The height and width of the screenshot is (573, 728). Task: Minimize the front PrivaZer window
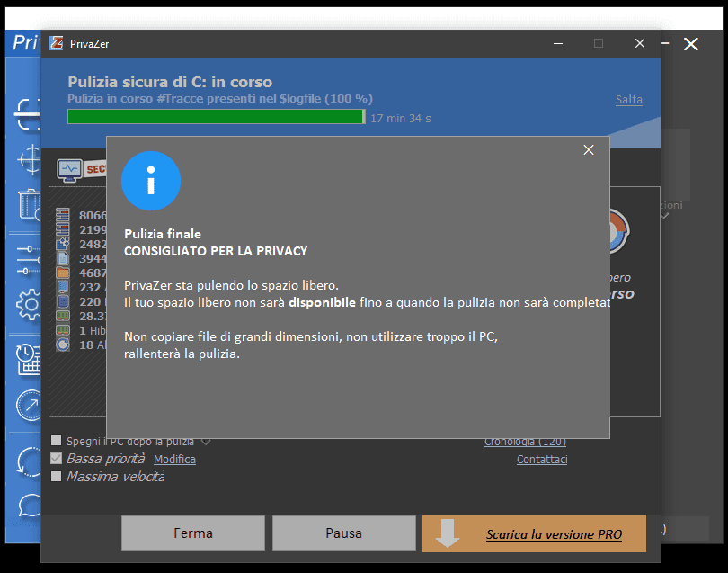(558, 44)
